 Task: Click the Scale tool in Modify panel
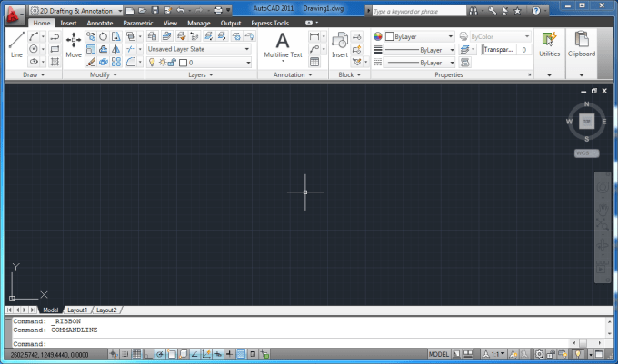click(91, 49)
